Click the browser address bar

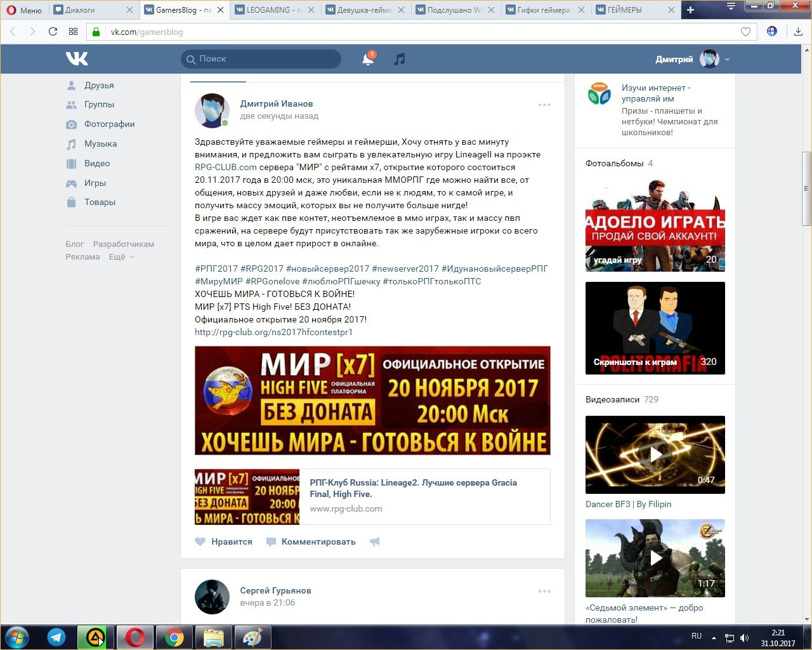click(x=421, y=32)
